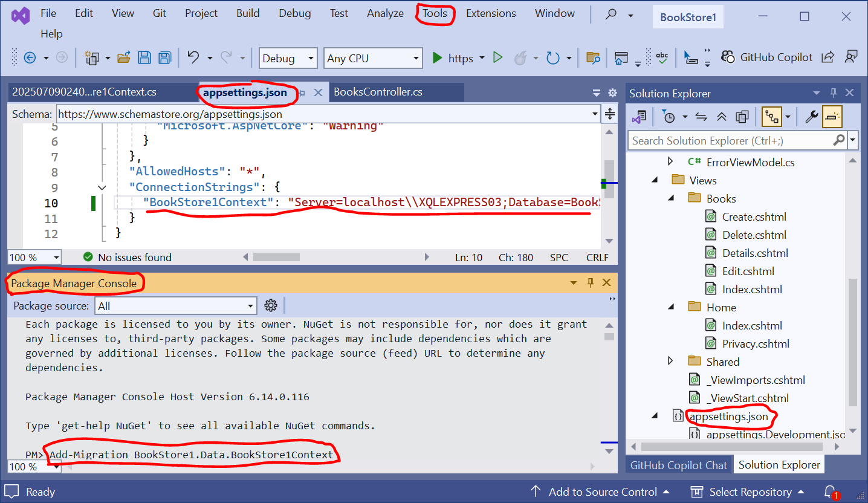This screenshot has height=503, width=868.
Task: Click the abc spell checker icon
Action: click(x=662, y=58)
